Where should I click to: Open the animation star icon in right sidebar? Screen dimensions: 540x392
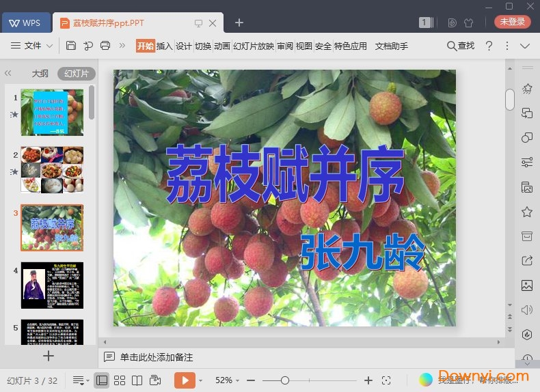pyautogui.click(x=527, y=89)
